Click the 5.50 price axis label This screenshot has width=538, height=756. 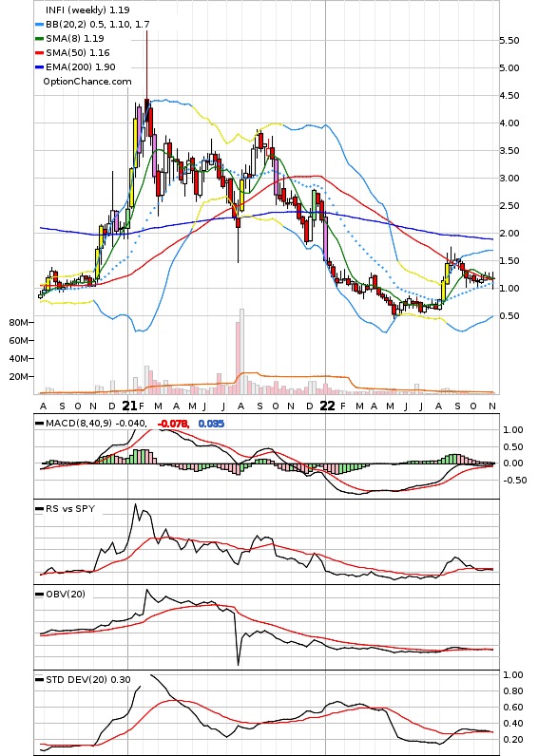point(509,41)
